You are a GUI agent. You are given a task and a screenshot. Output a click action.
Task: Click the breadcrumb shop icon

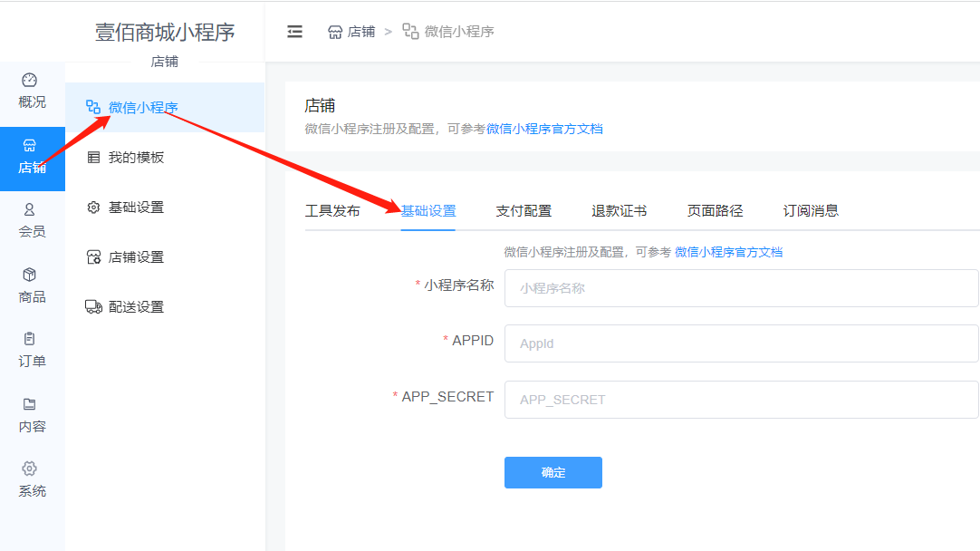click(x=335, y=32)
